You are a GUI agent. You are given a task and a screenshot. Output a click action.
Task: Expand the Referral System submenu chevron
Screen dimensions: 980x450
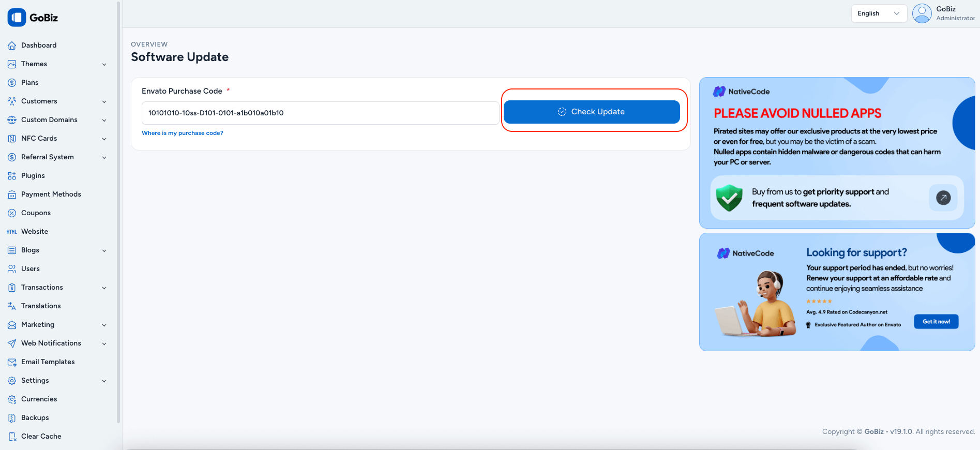[104, 158]
